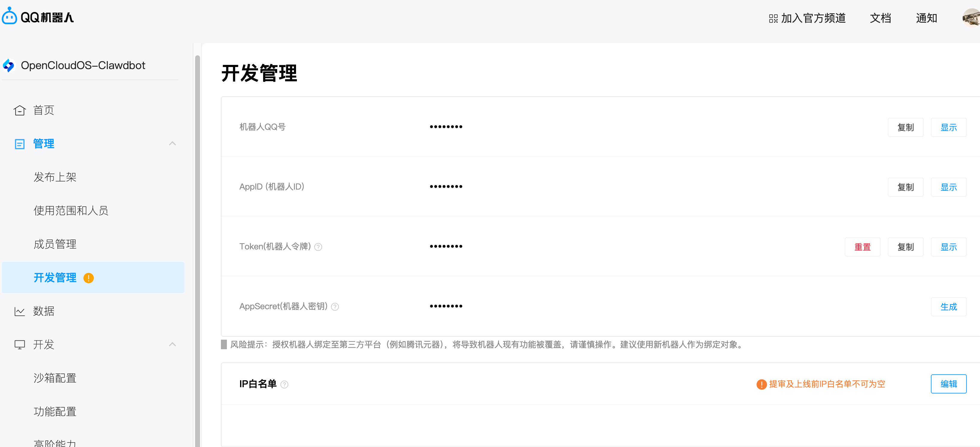
Task: Click the 数据 chart icon
Action: 19,311
